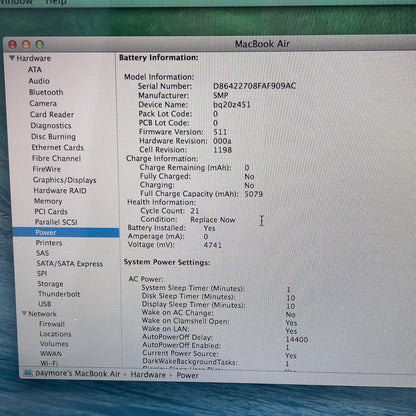Click Hardware in the bottom path bar
The width and height of the screenshot is (416, 416).
point(148,375)
